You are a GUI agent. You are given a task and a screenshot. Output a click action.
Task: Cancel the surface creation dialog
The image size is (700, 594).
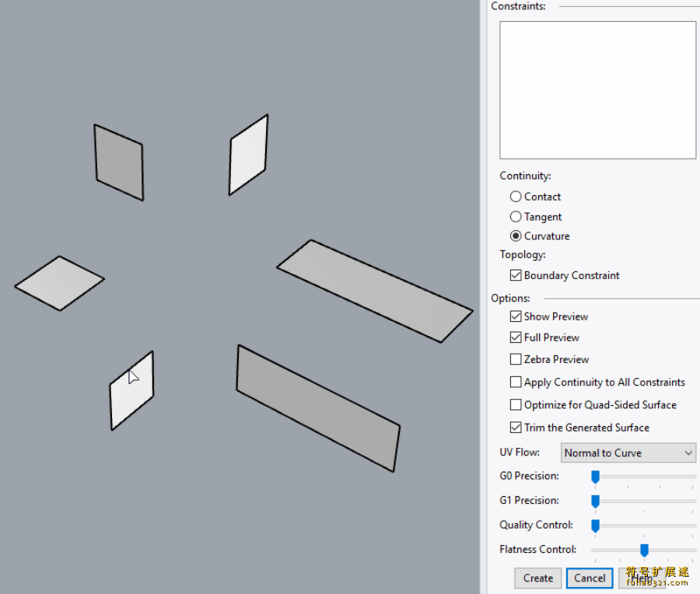[589, 578]
